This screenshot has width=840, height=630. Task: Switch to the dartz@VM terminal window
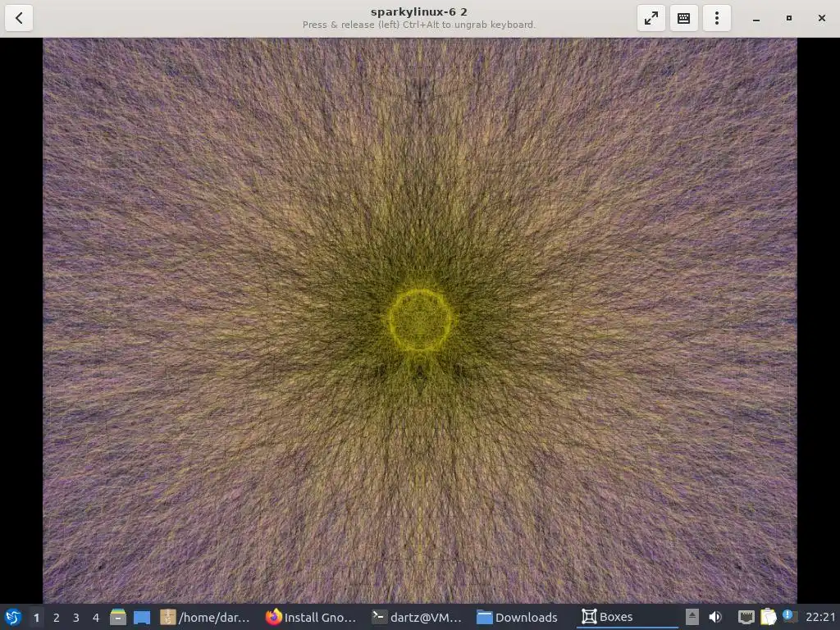point(417,617)
